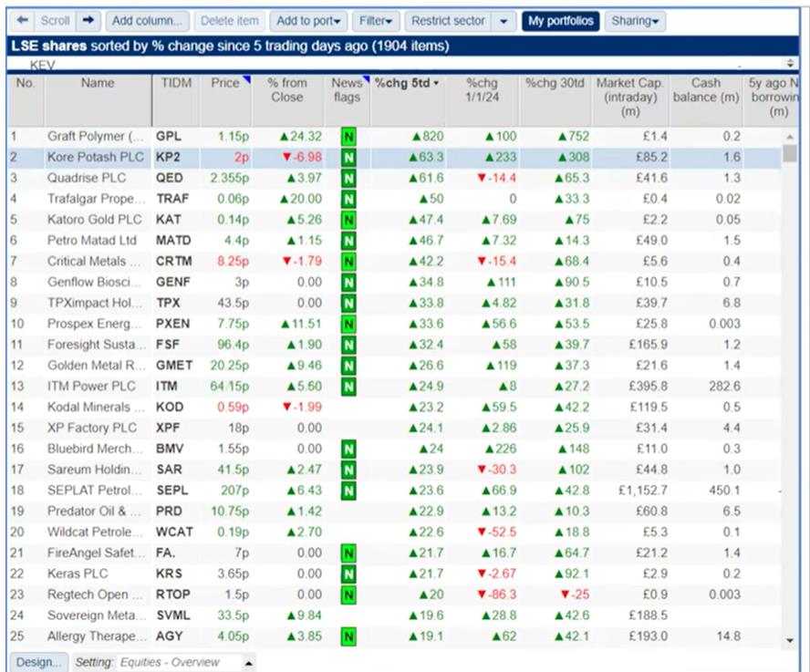Screen dimensions: 810x672
Task: Open My portfolios
Action: tap(560, 21)
